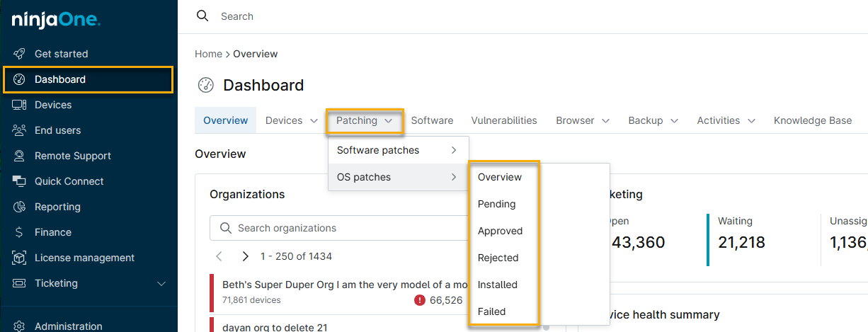
Task: Click the Search organizations field
Action: tap(340, 228)
